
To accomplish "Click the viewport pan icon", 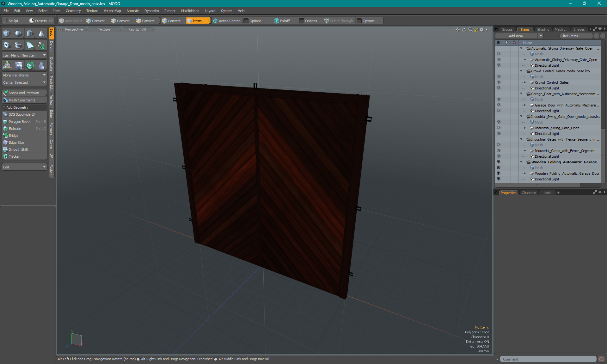I will pos(457,30).
